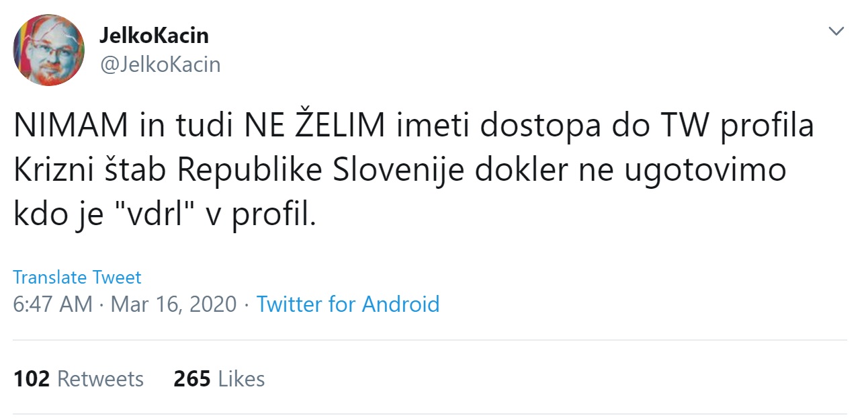Click the @JelkoKacin handle
The height and width of the screenshot is (418, 868).
coord(160,65)
